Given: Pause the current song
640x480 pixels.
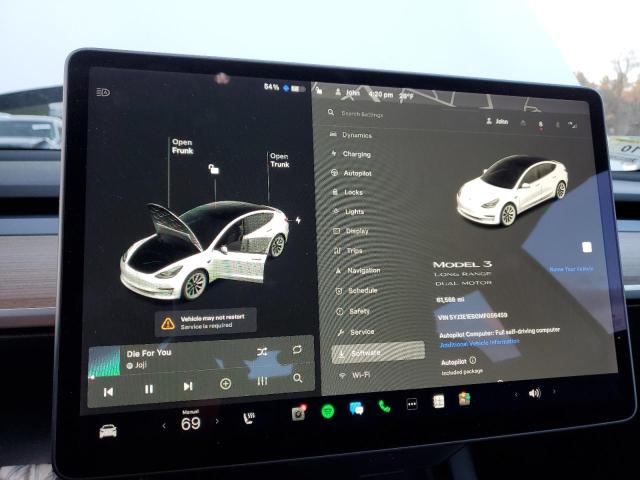Looking at the screenshot, I should 149,389.
